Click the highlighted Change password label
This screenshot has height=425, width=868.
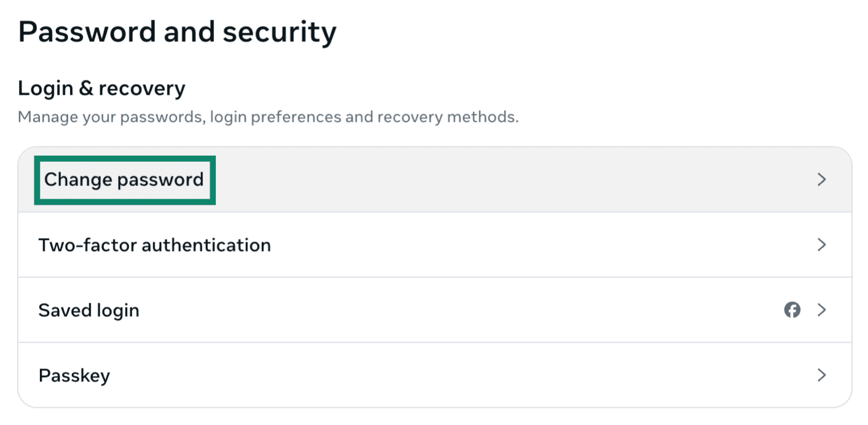click(124, 180)
